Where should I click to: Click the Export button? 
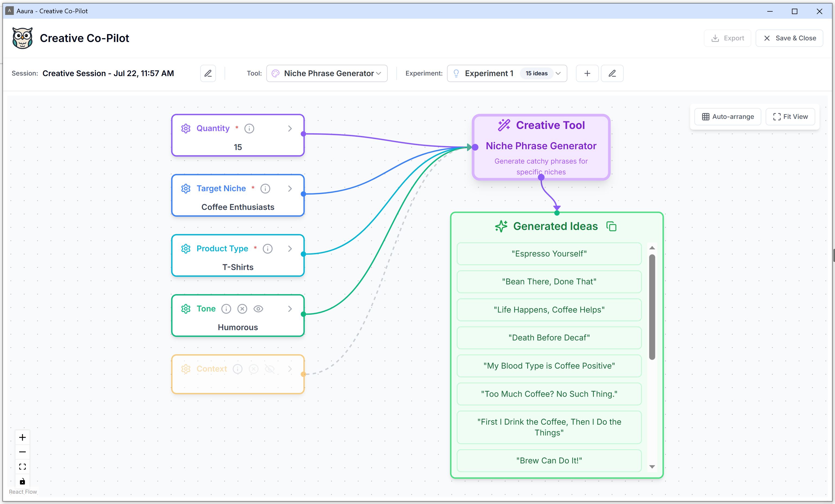(x=727, y=38)
